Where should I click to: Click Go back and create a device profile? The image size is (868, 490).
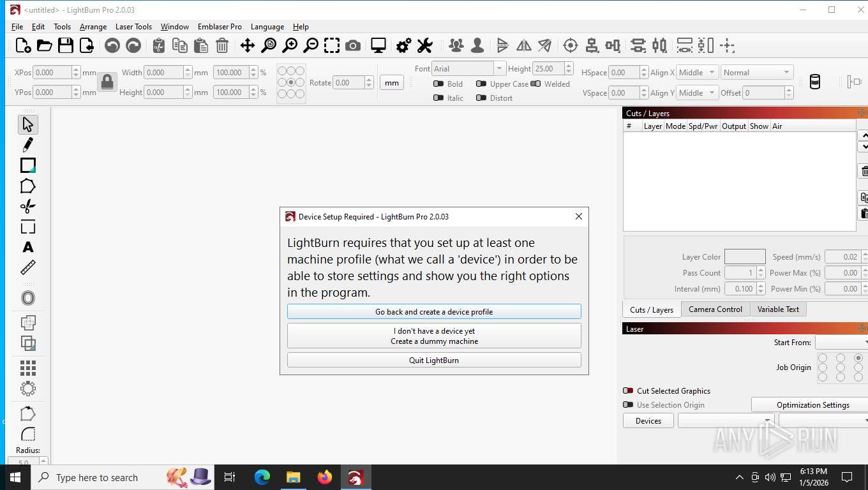pos(434,311)
